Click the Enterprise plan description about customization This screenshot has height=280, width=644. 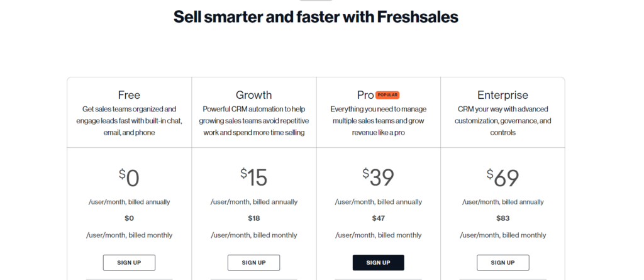tap(502, 121)
